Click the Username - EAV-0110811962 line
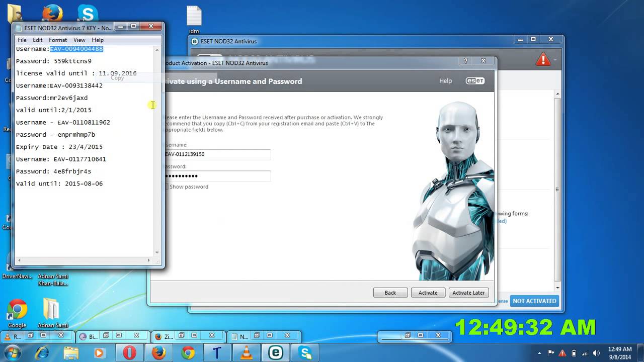644x362 pixels. coord(63,122)
